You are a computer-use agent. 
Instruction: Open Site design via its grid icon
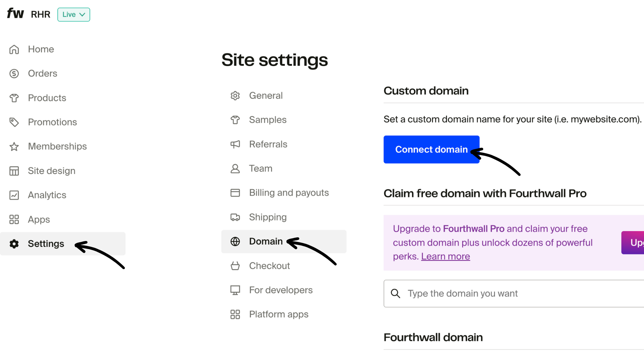point(14,171)
